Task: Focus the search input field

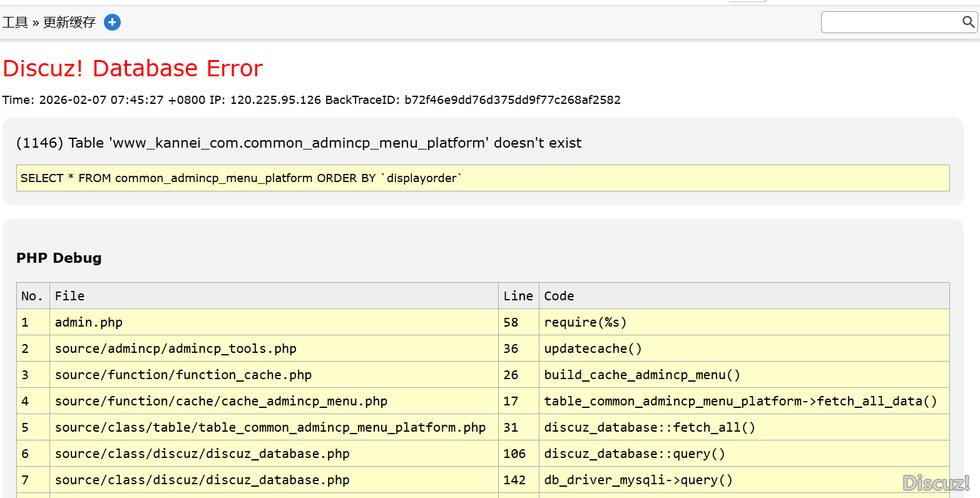Action: (x=890, y=23)
